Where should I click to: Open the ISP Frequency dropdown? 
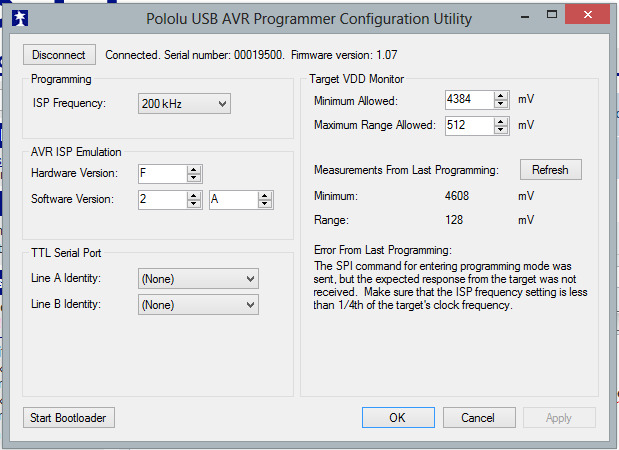pyautogui.click(x=184, y=103)
